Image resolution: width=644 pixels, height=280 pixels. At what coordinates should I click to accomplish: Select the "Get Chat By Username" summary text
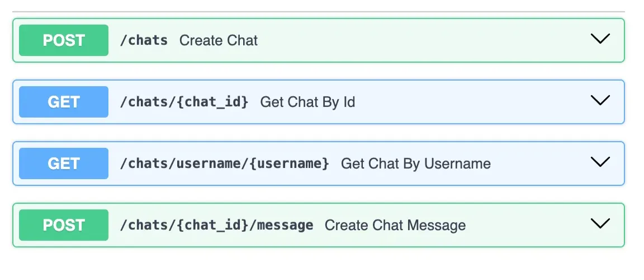(x=415, y=164)
